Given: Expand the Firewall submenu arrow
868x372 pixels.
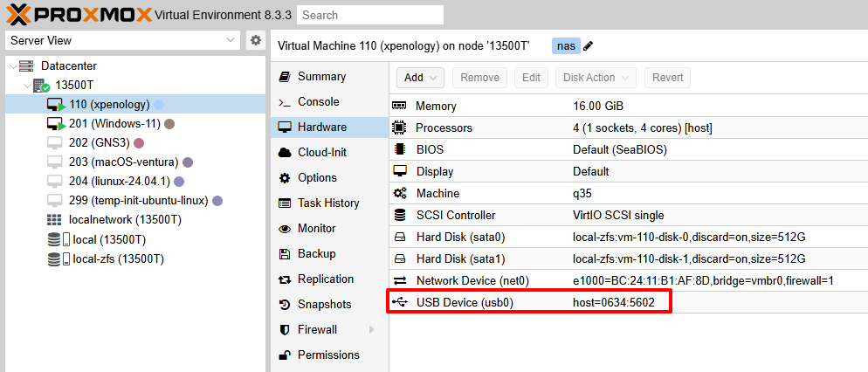Looking at the screenshot, I should click(371, 330).
